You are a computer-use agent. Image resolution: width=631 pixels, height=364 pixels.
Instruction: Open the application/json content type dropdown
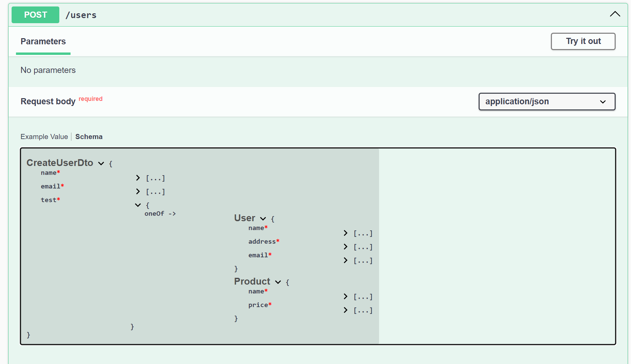[547, 102]
